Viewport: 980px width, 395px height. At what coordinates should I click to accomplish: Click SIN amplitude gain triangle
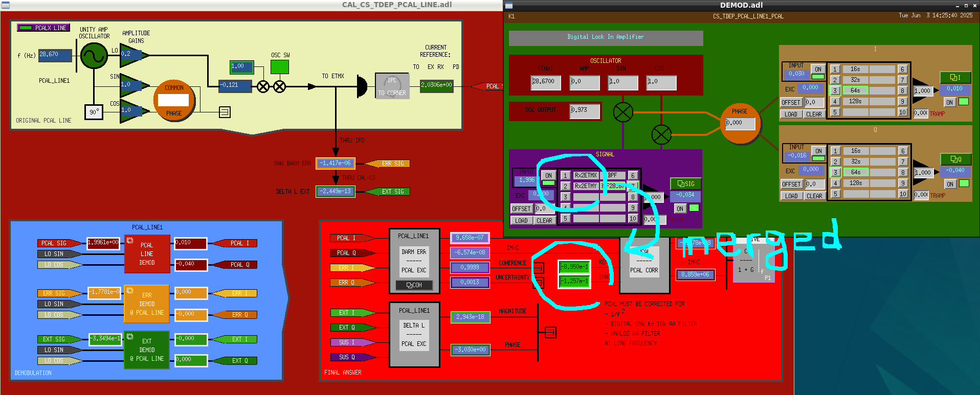134,86
